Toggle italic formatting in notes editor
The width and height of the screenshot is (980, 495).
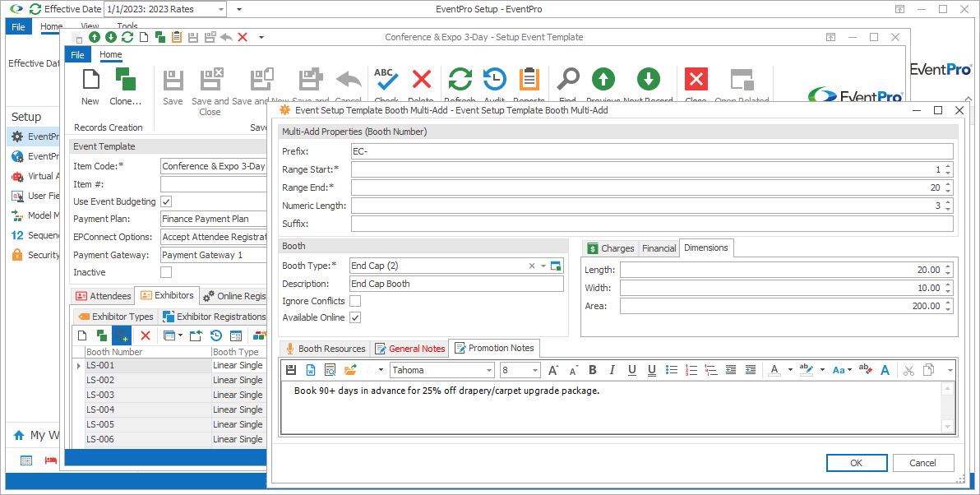point(612,370)
